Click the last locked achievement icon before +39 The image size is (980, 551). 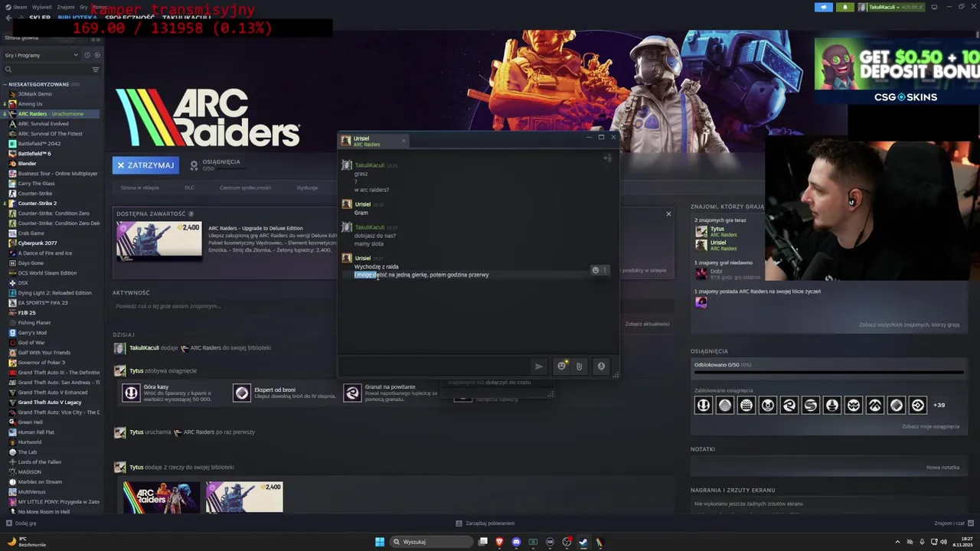click(917, 405)
